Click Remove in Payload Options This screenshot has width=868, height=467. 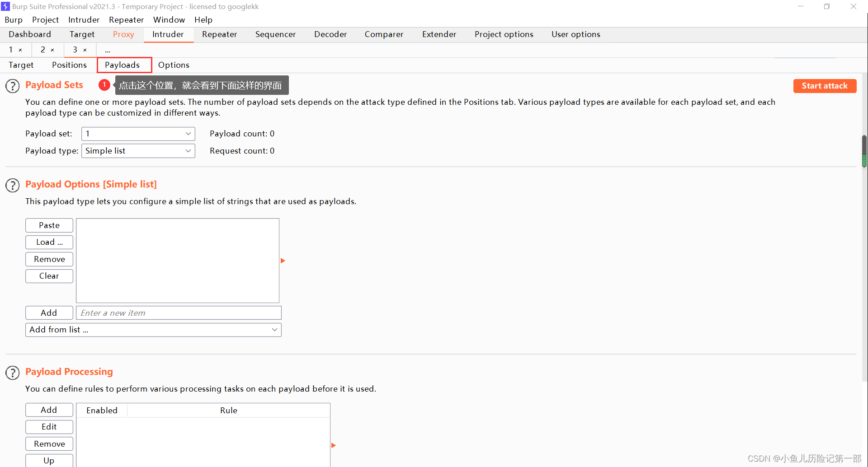click(x=49, y=259)
